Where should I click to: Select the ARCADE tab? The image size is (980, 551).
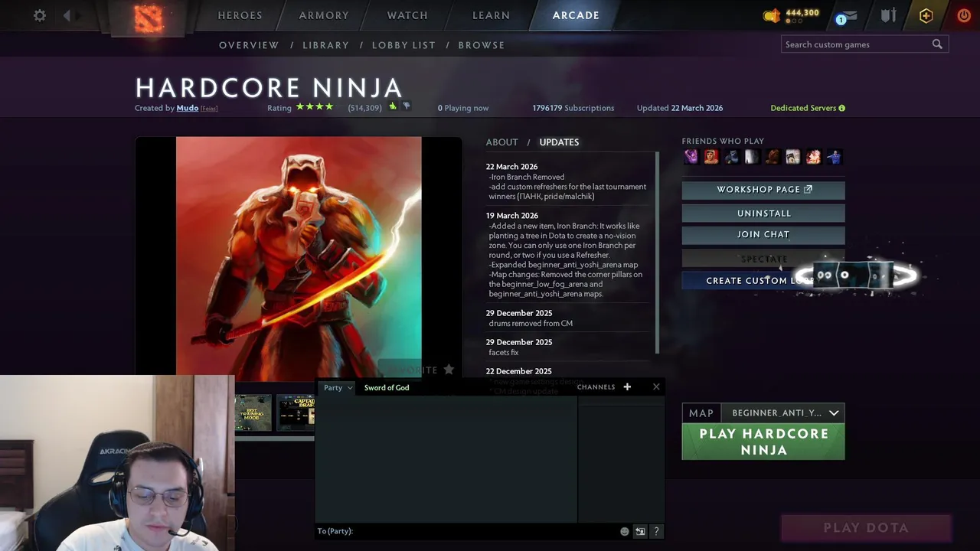(x=576, y=15)
